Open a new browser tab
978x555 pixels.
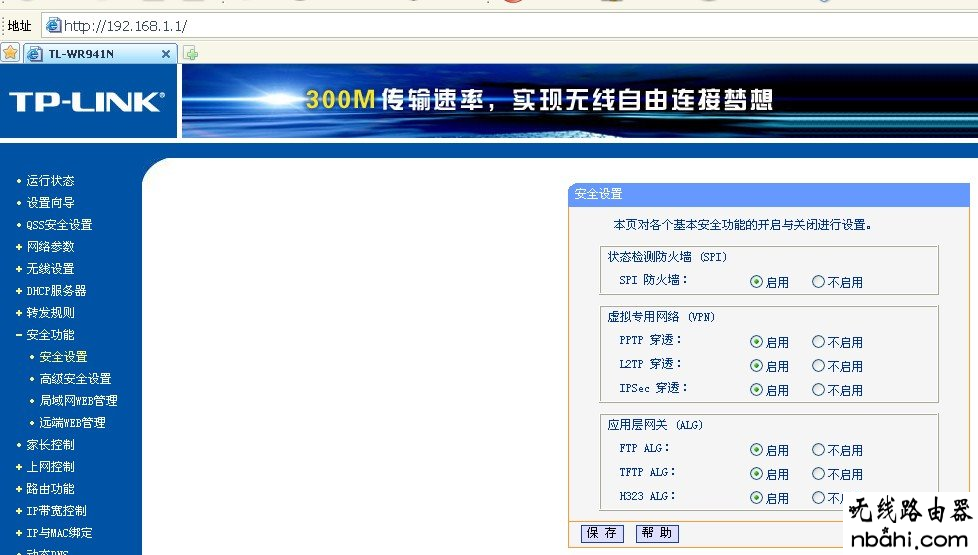pyautogui.click(x=191, y=54)
